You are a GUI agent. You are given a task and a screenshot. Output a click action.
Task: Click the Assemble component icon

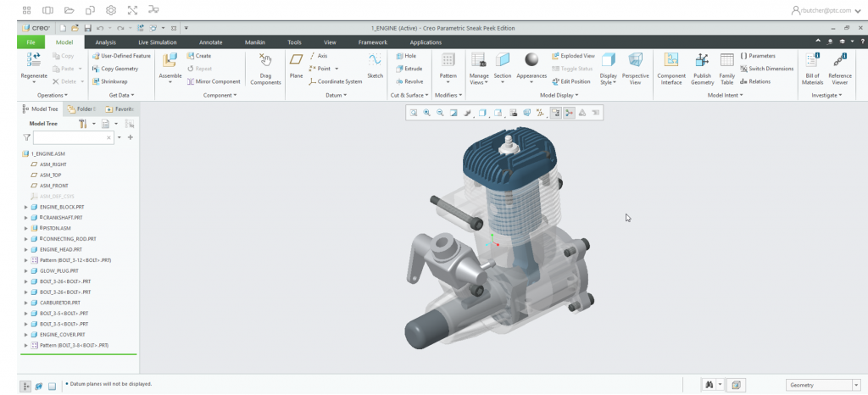coord(170,60)
